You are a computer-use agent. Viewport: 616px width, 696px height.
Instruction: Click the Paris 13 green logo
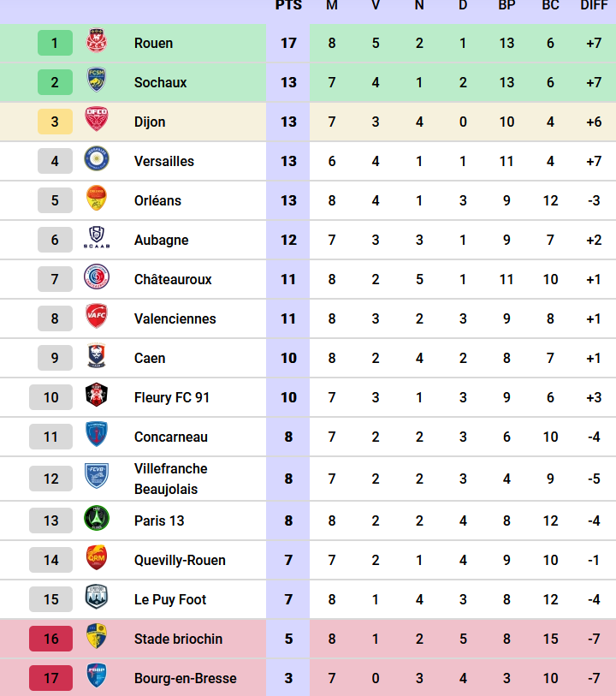click(x=96, y=520)
